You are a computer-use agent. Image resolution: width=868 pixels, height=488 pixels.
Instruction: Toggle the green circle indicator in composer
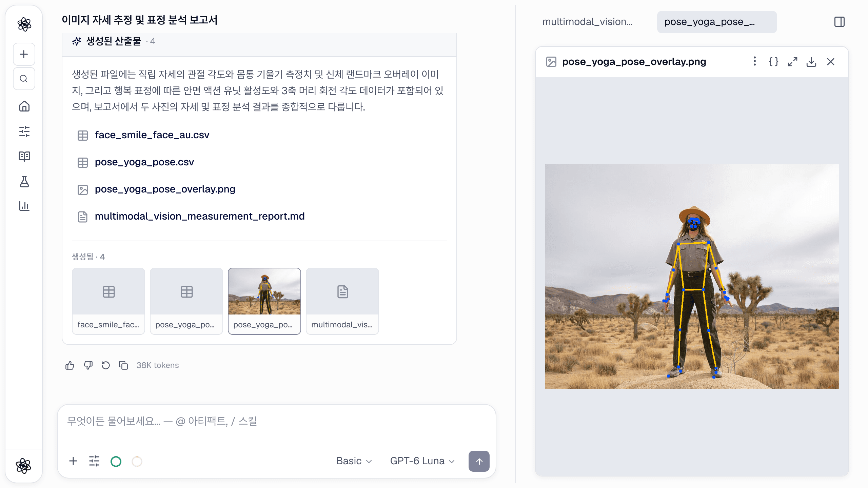coord(116,461)
